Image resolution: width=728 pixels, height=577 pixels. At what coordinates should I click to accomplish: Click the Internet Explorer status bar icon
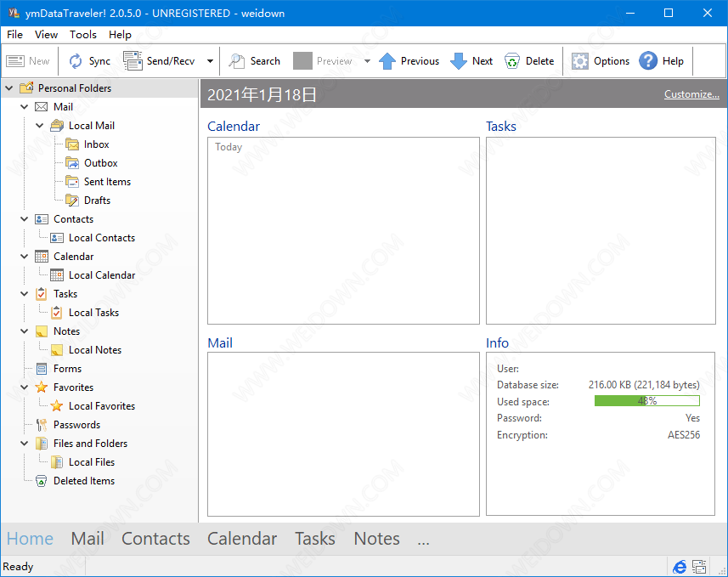point(680,567)
